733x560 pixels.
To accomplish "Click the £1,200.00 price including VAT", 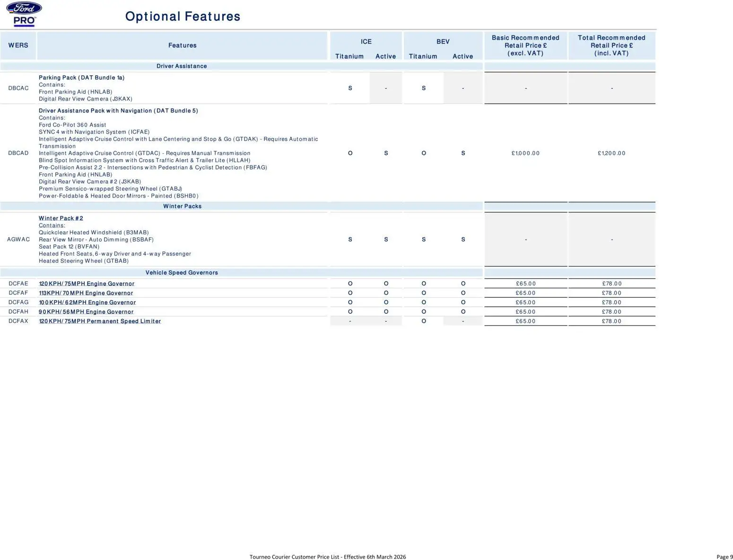I will tap(611, 153).
